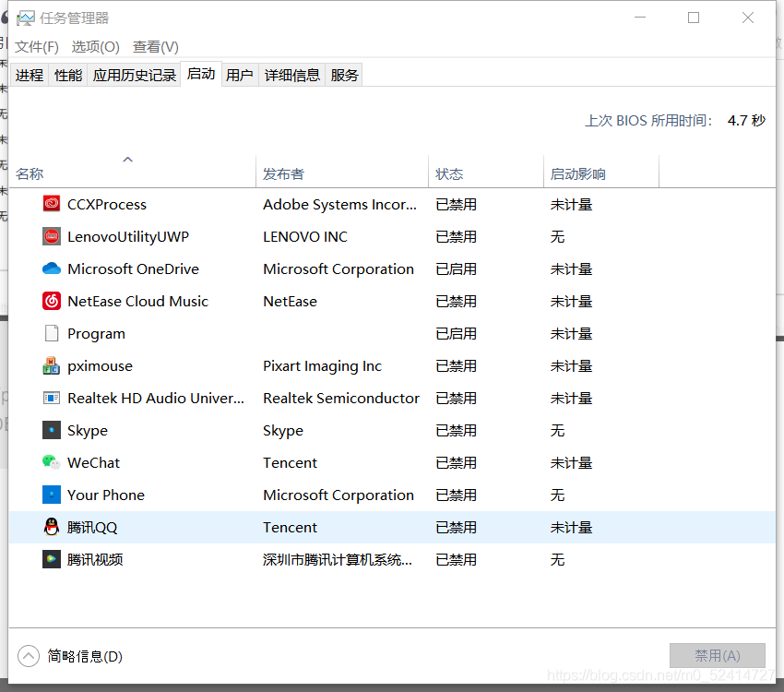The width and height of the screenshot is (784, 692).
Task: Switch to the 进程 tab
Action: (x=30, y=75)
